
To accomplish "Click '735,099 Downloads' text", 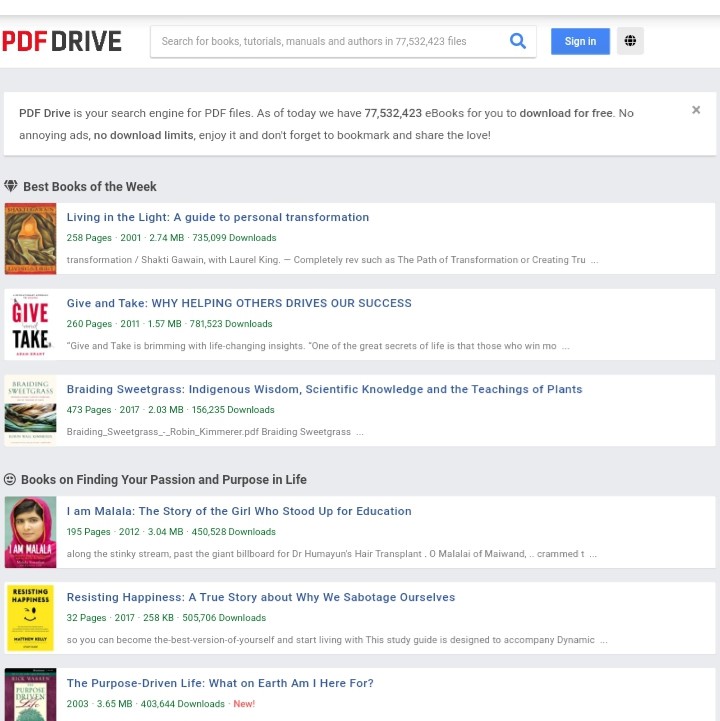I will [234, 238].
